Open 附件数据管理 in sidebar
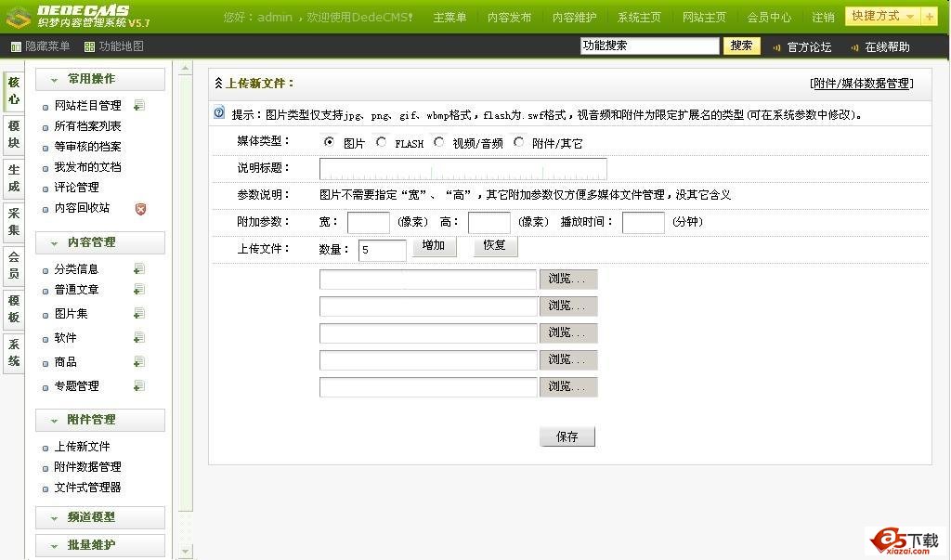This screenshot has height=560, width=951. pos(87,467)
